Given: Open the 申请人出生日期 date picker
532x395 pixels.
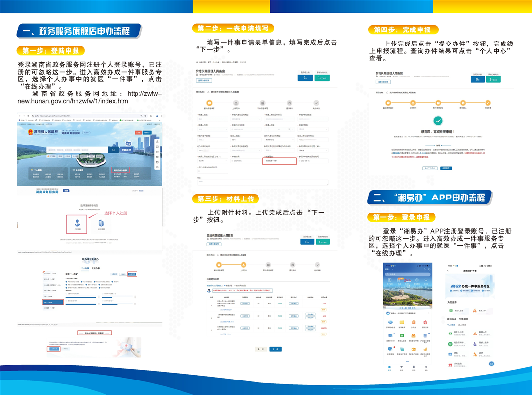Looking at the screenshot, I should [x=246, y=129].
